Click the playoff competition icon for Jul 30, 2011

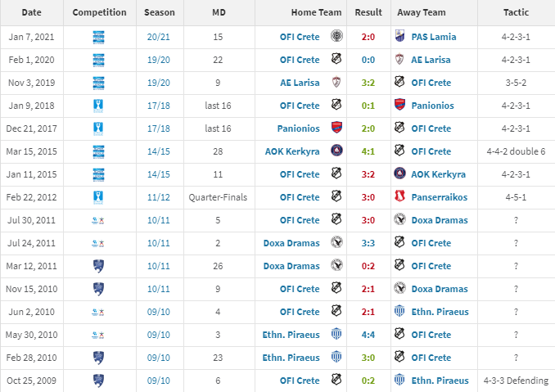coord(98,220)
